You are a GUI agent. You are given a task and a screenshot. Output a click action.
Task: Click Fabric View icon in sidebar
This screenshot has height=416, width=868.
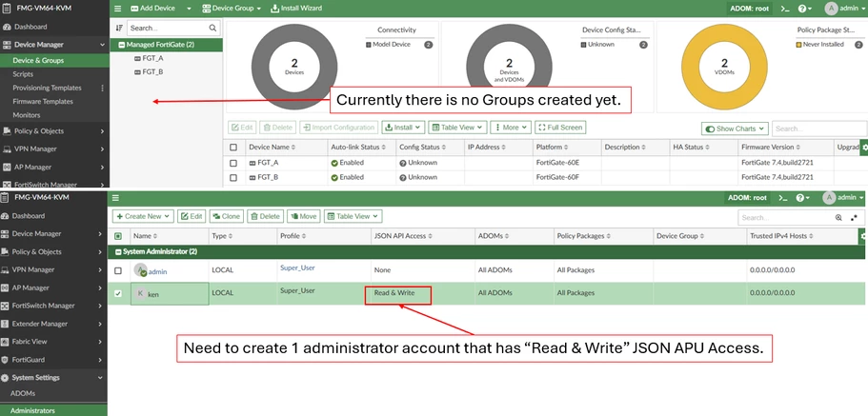(6, 342)
